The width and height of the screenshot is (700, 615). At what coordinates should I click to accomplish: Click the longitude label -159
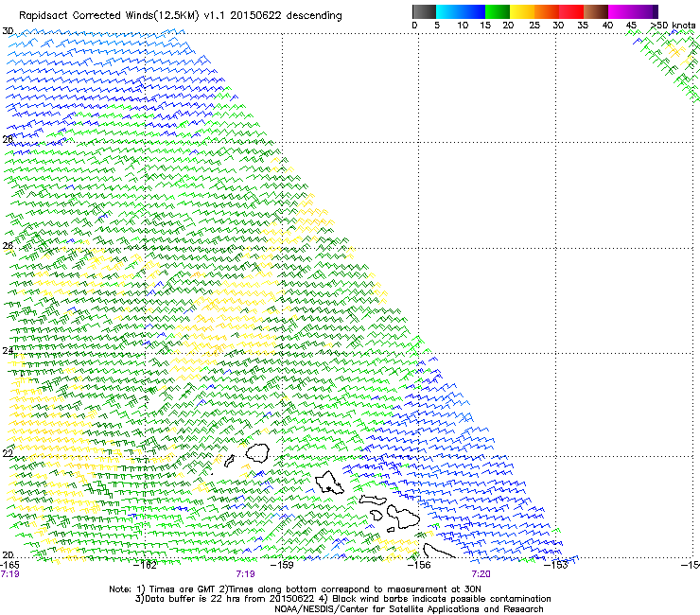click(282, 565)
